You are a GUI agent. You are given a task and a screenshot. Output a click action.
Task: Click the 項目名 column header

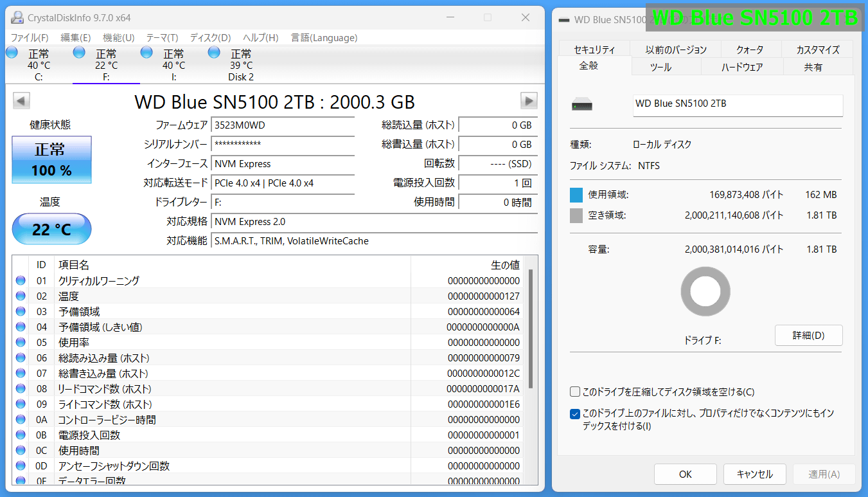coord(233,264)
